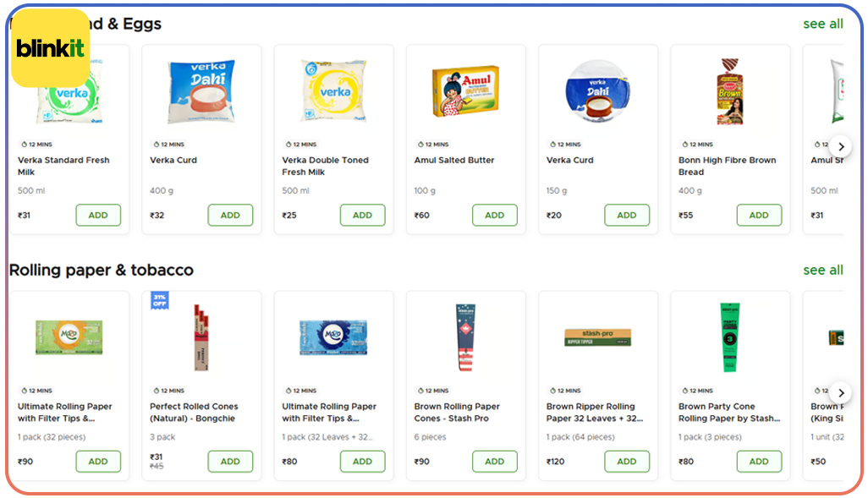Add Bonn High Fibre Brown Bread
868x498 pixels.
pos(759,216)
